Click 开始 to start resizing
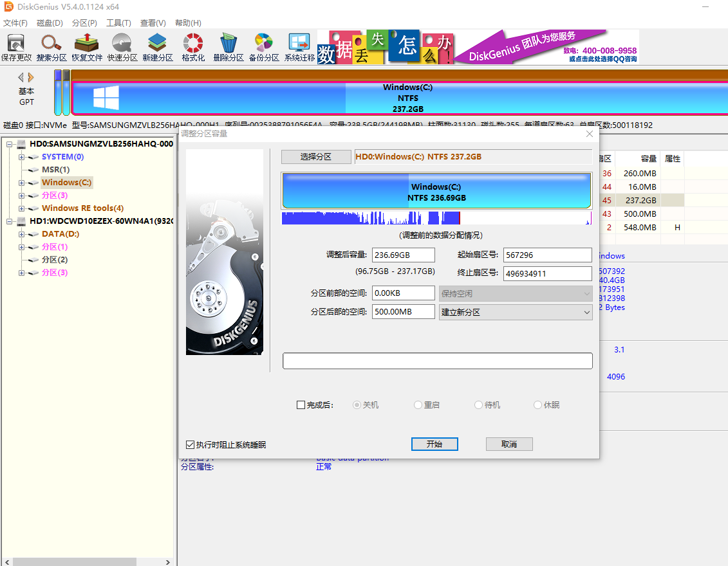 tap(434, 444)
